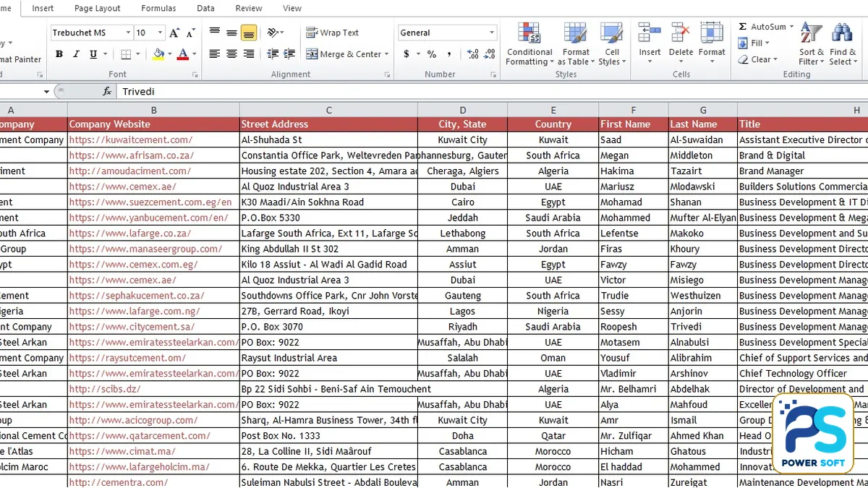Viewport: 868px width, 488px height.
Task: Toggle Underline formatting
Action: point(93,54)
